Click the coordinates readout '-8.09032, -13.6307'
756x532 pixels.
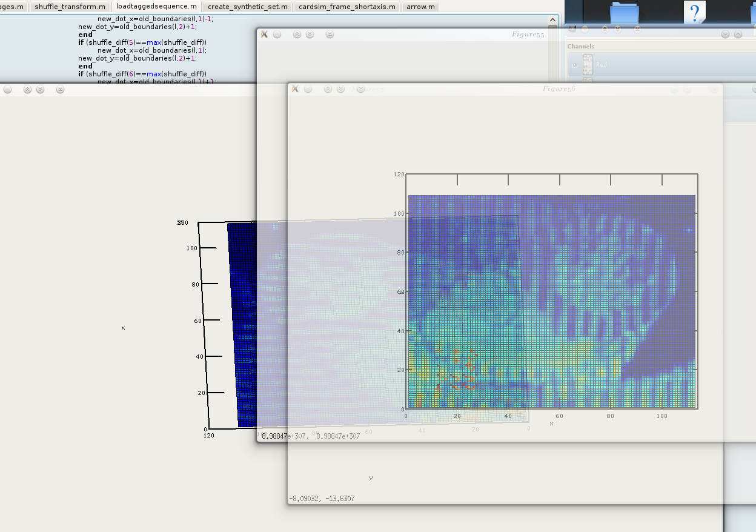pyautogui.click(x=322, y=499)
